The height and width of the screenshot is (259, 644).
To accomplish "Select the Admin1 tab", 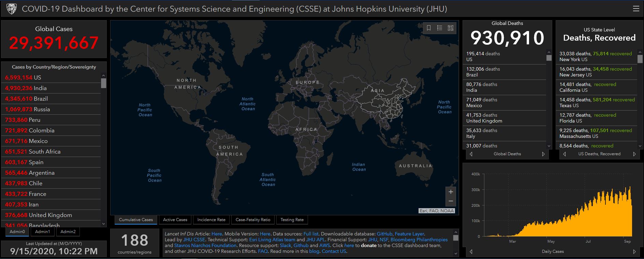I will [43, 232].
